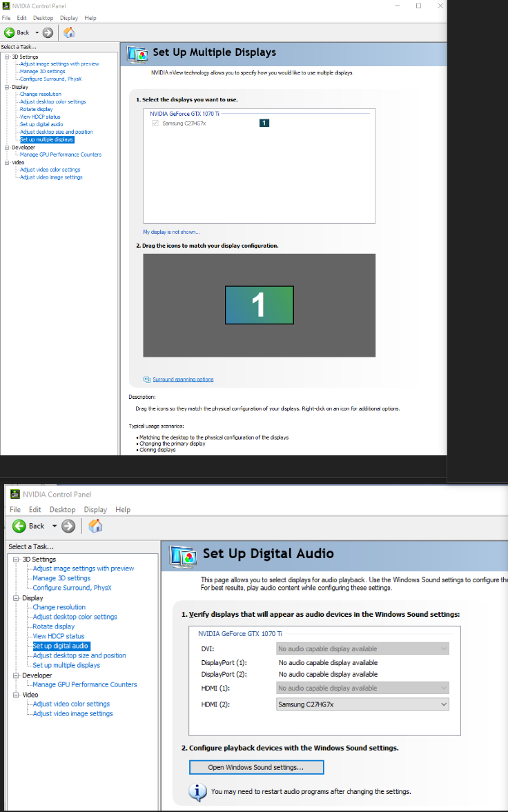Open HDMI (2) Samsung C27HG7x dropdown
Screen dimensions: 508x812
point(362,704)
